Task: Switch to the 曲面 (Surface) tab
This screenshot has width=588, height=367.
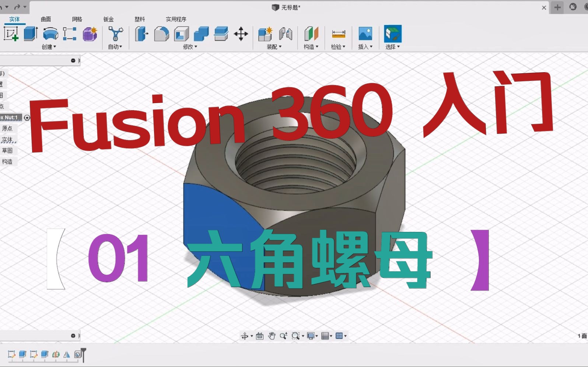Action: click(46, 19)
